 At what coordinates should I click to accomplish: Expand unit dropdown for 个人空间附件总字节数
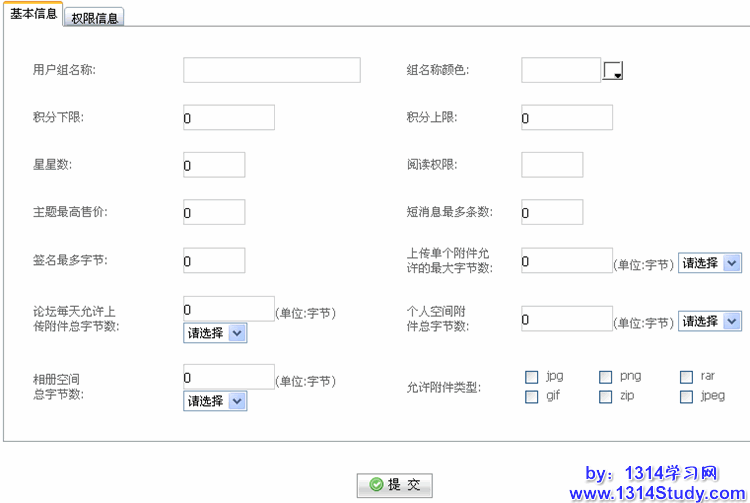(710, 321)
